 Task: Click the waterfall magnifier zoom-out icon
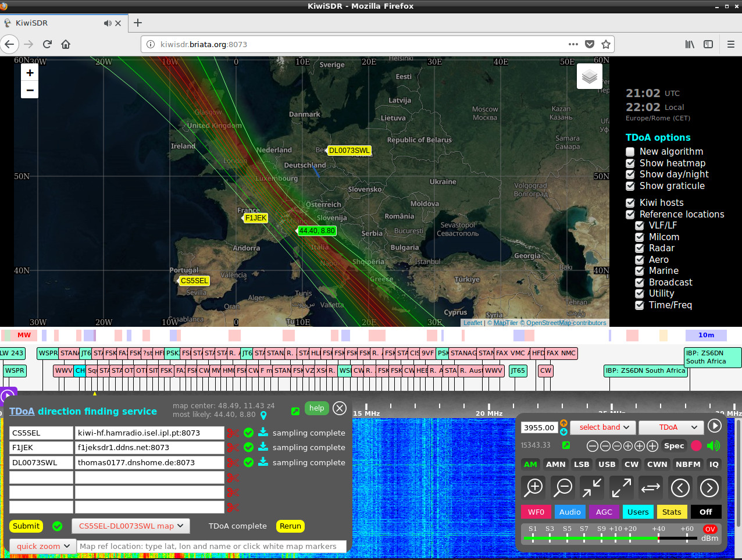tap(563, 488)
